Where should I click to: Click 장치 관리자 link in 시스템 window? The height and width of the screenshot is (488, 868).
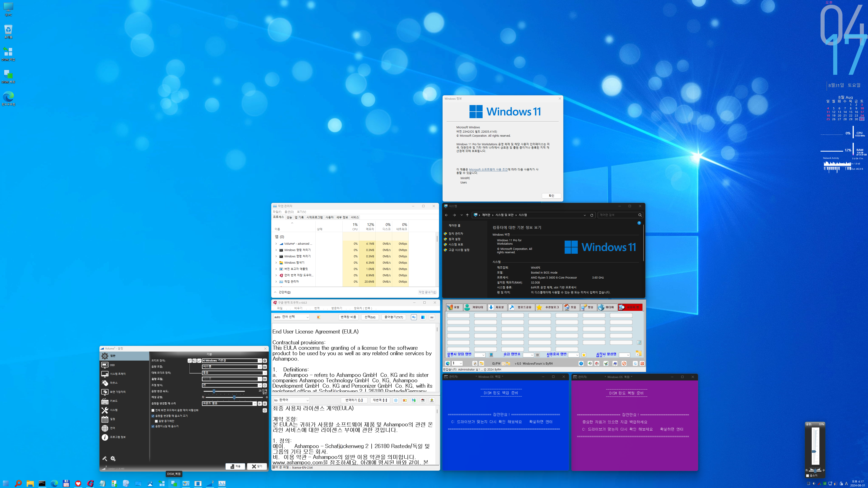tap(455, 234)
